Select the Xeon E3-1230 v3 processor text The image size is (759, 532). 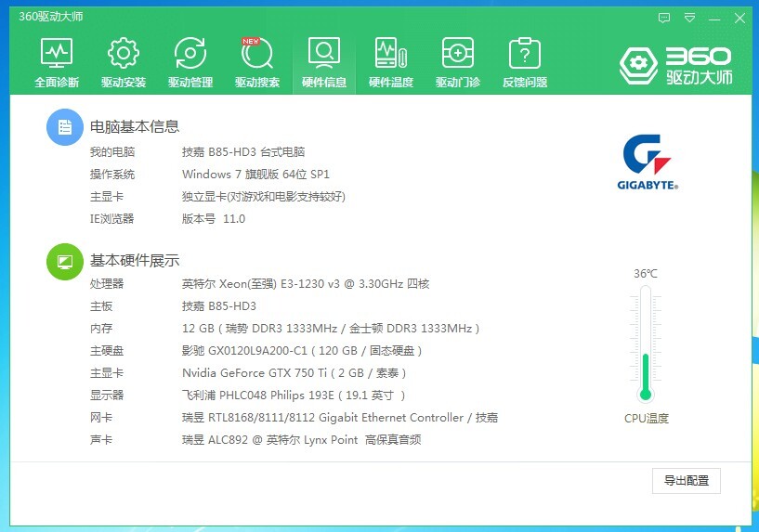pos(305,284)
